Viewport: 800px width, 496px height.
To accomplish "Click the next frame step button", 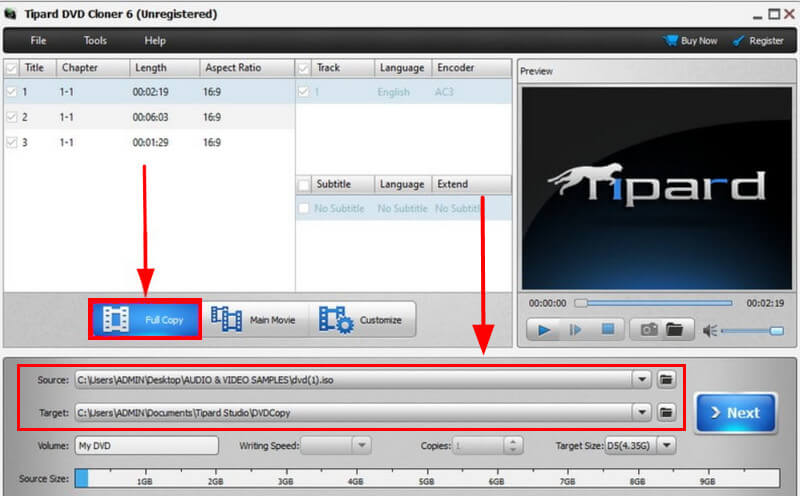I will pyautogui.click(x=575, y=330).
